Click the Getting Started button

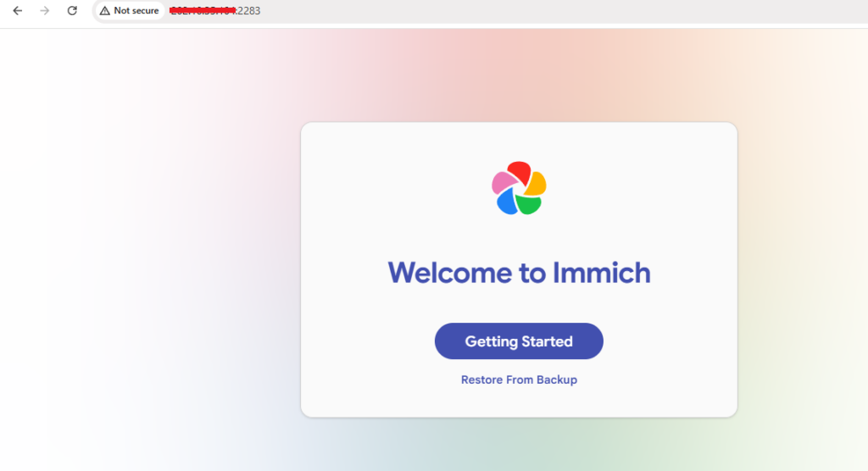(x=519, y=341)
